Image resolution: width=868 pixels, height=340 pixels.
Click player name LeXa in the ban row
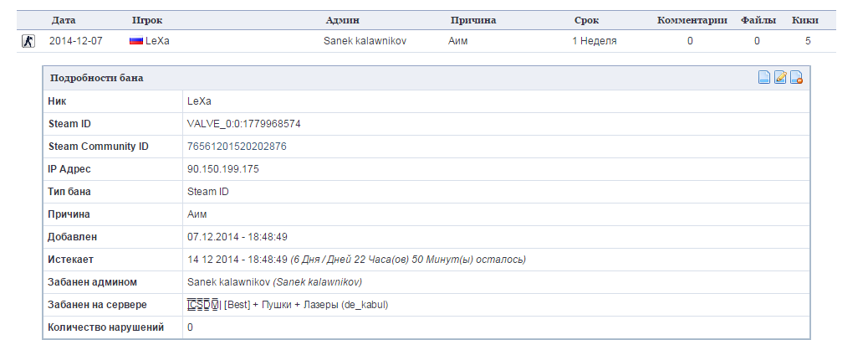coord(157,41)
